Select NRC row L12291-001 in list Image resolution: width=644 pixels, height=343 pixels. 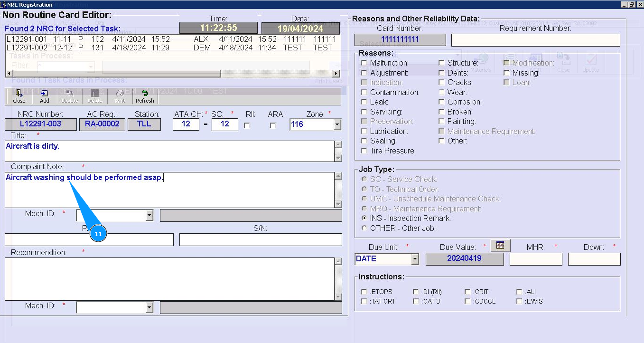pos(172,39)
